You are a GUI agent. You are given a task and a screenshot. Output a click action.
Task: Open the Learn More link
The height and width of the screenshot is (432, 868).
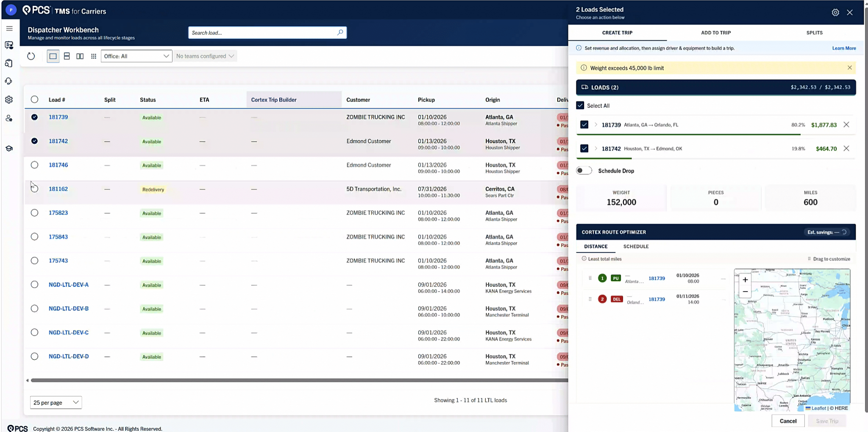(x=844, y=48)
